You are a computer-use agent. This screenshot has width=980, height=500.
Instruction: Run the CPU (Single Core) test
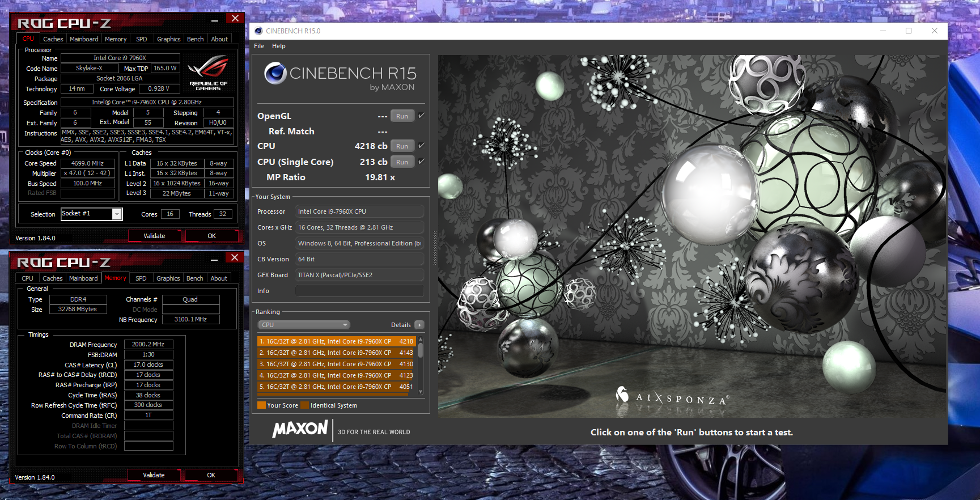402,162
